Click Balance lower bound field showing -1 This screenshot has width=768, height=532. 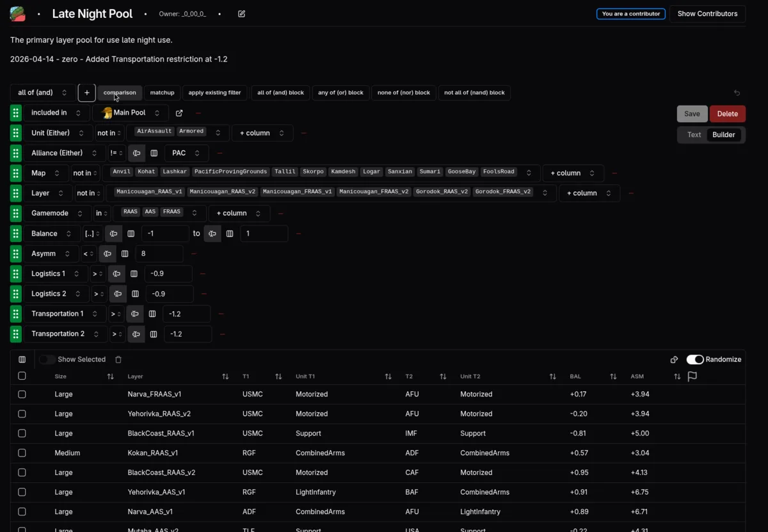point(165,234)
